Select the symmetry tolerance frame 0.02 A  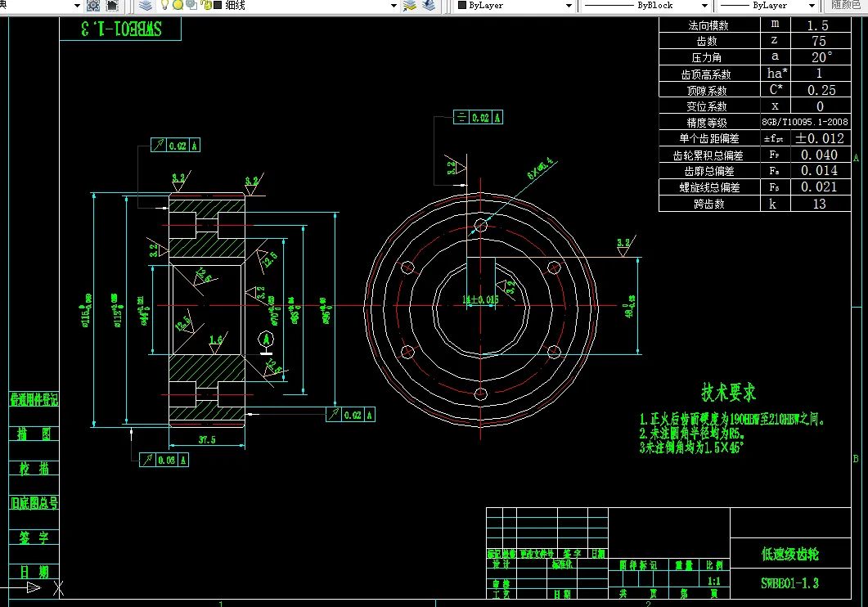tap(479, 117)
